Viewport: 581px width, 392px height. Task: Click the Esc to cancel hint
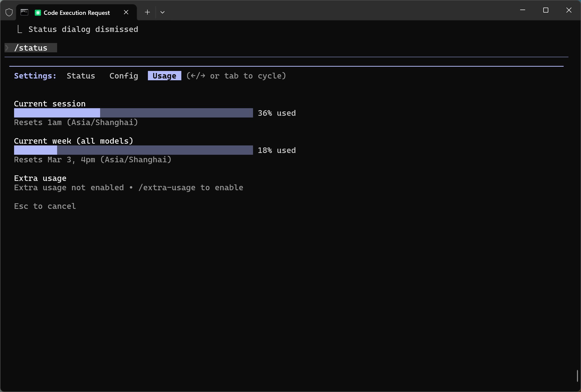click(x=45, y=206)
